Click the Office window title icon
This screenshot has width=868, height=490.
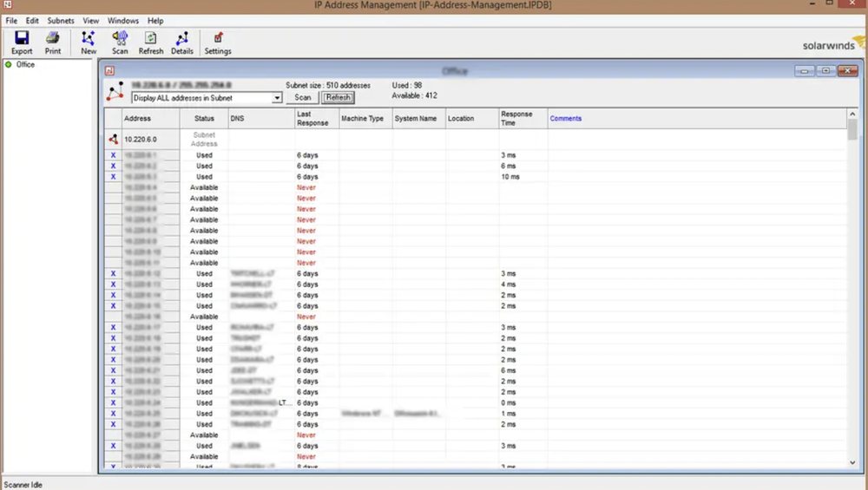[x=109, y=70]
